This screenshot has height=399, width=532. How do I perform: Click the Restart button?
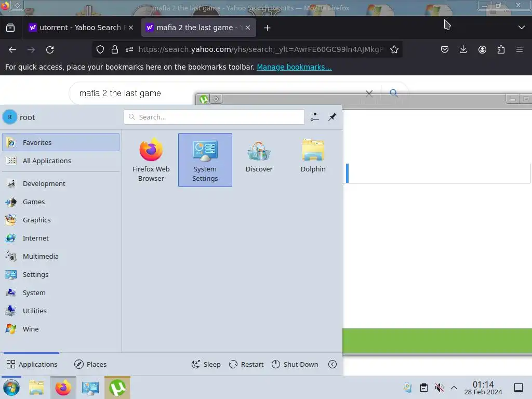(246, 364)
